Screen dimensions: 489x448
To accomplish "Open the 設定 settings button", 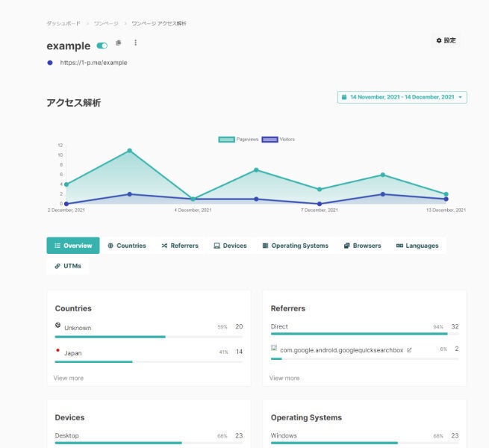I will pyautogui.click(x=446, y=40).
